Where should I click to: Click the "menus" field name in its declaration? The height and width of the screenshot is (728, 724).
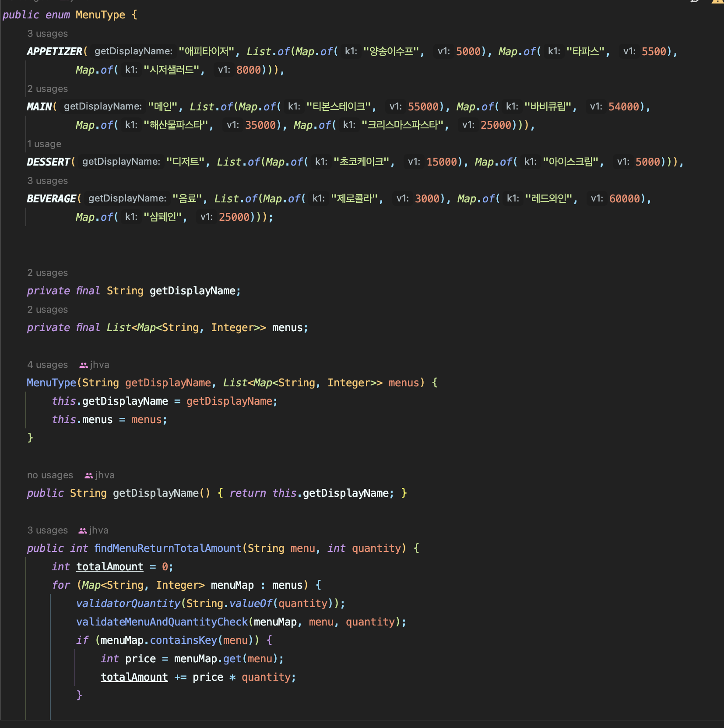[x=287, y=328]
